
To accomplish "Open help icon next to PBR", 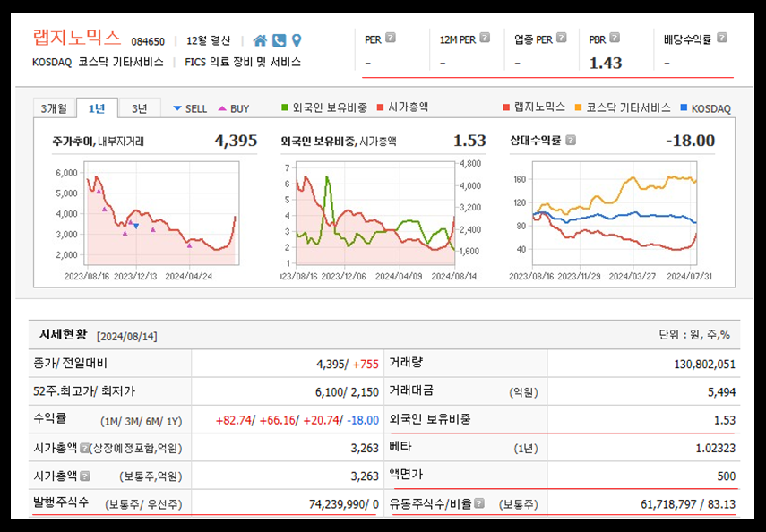I will (x=615, y=37).
